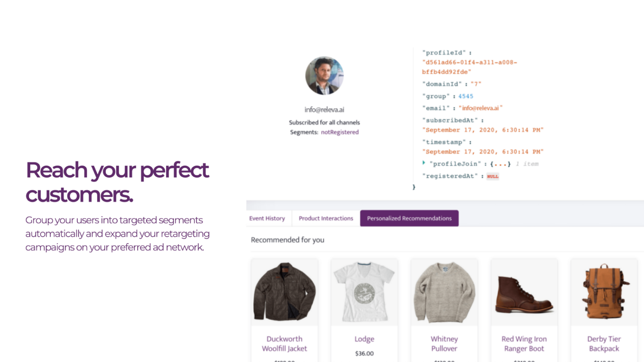Screen dimensions: 644x362
Task: Expand the profileJoin JSON node
Action: (x=424, y=163)
